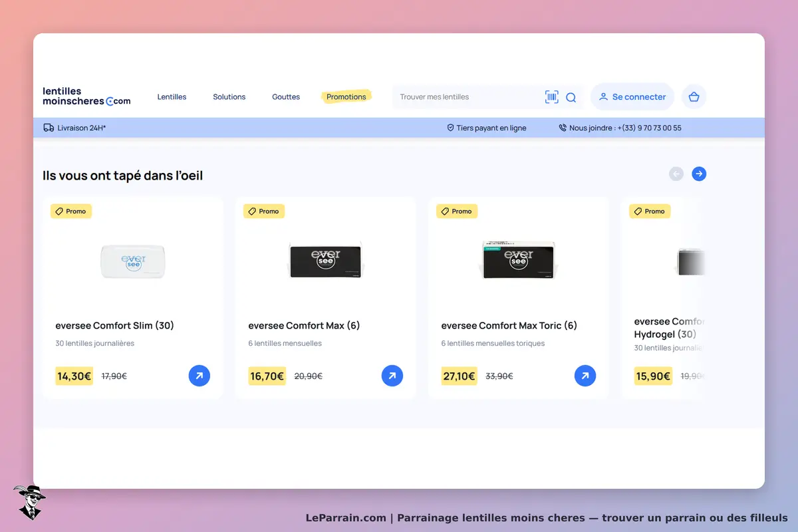Click the Nous joindre phone number
Image resolution: width=798 pixels, height=532 pixels.
tap(625, 128)
